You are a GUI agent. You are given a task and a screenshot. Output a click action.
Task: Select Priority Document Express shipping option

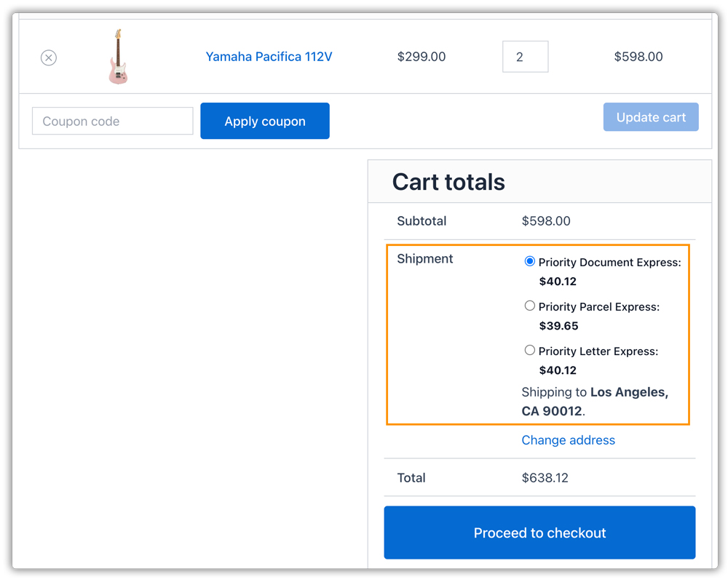pyautogui.click(x=529, y=261)
